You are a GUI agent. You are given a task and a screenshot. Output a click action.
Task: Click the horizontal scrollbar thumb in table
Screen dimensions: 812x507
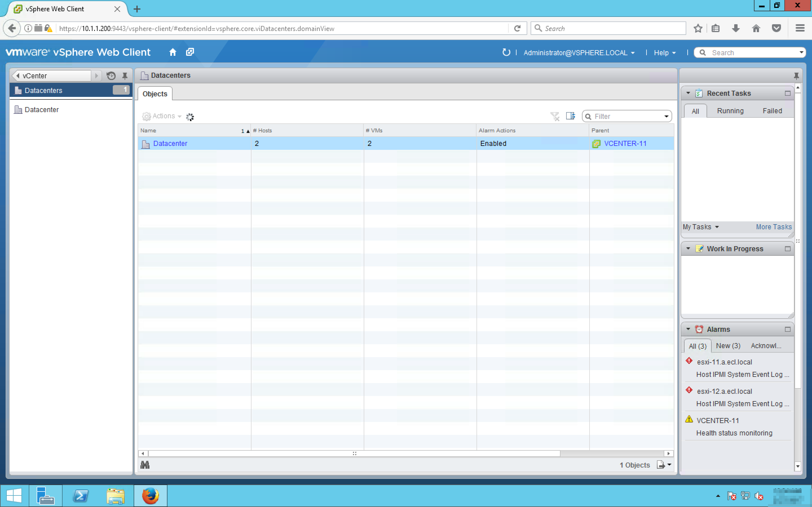tap(354, 453)
